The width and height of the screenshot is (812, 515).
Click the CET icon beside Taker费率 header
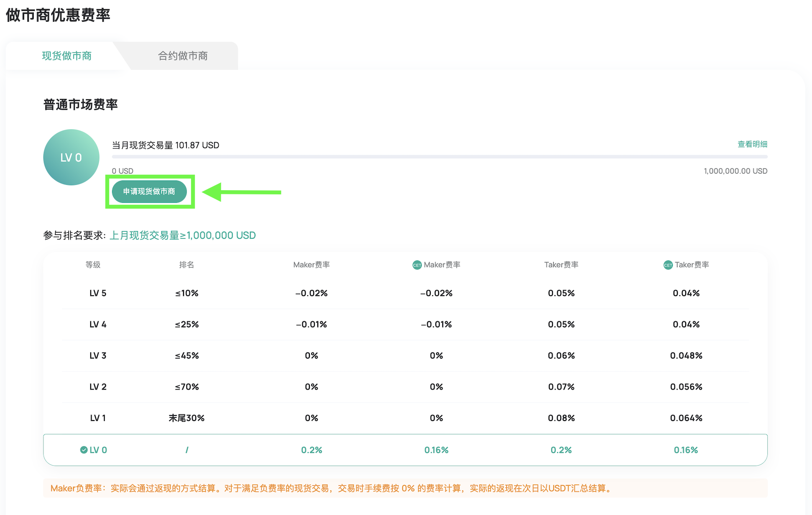click(668, 265)
